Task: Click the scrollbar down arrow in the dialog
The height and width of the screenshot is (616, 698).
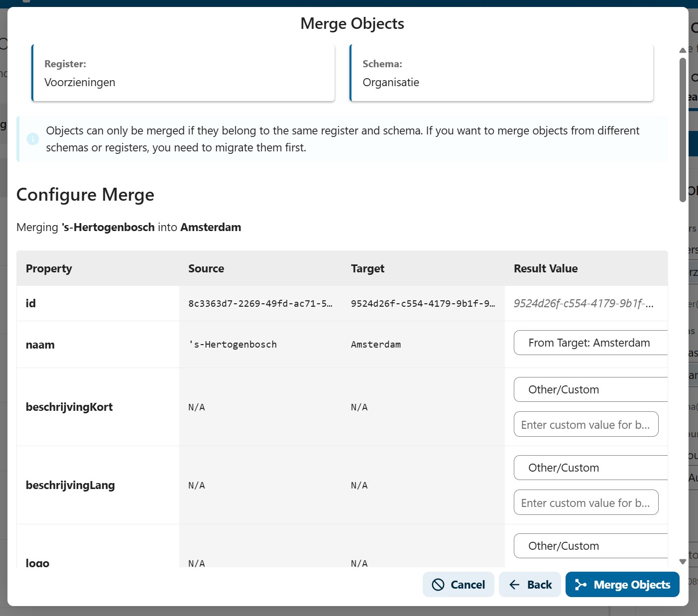Action: coord(683,561)
